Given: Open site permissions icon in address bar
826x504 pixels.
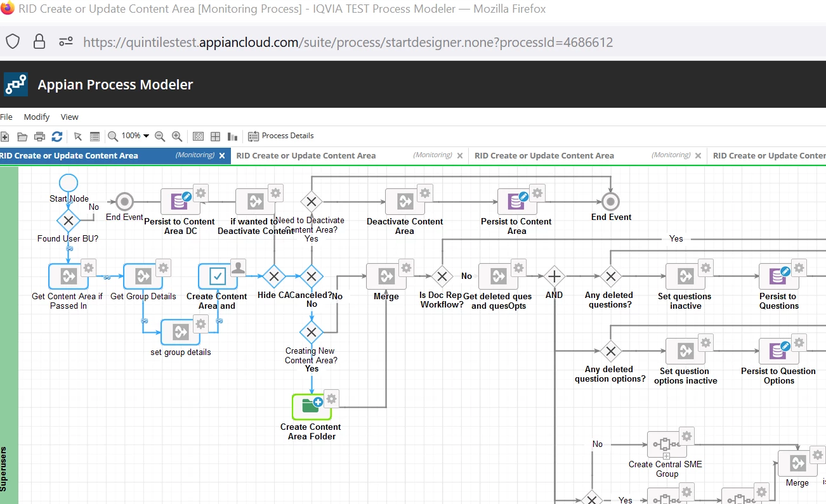Looking at the screenshot, I should coord(66,42).
